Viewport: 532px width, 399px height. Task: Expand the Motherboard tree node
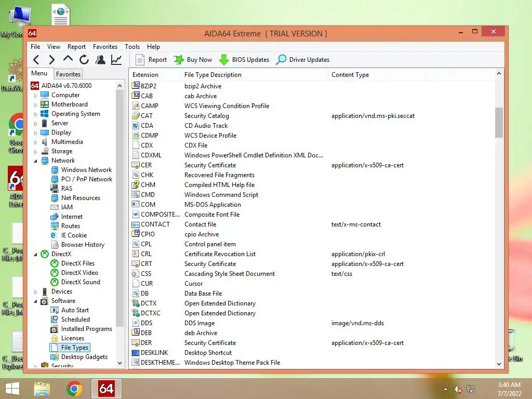point(36,105)
